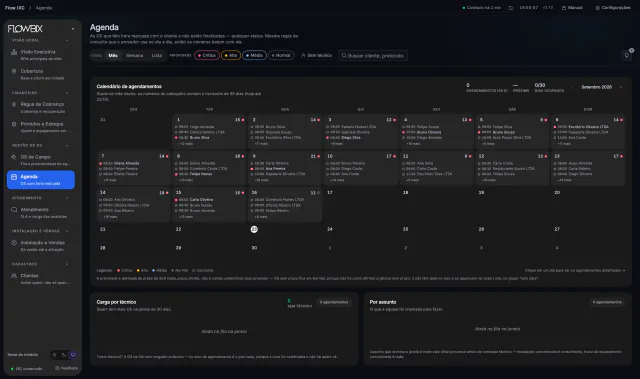Select the monitor system theme icon
This screenshot has width=640, height=379.
[73, 355]
